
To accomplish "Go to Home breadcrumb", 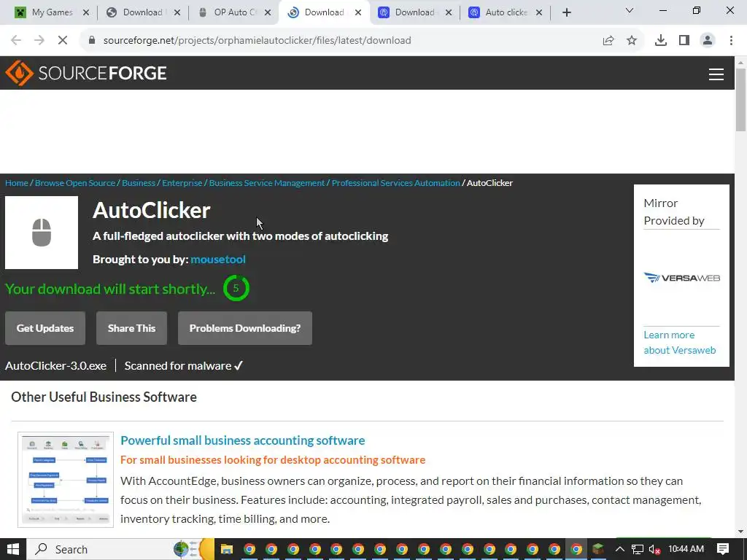I will pyautogui.click(x=17, y=183).
